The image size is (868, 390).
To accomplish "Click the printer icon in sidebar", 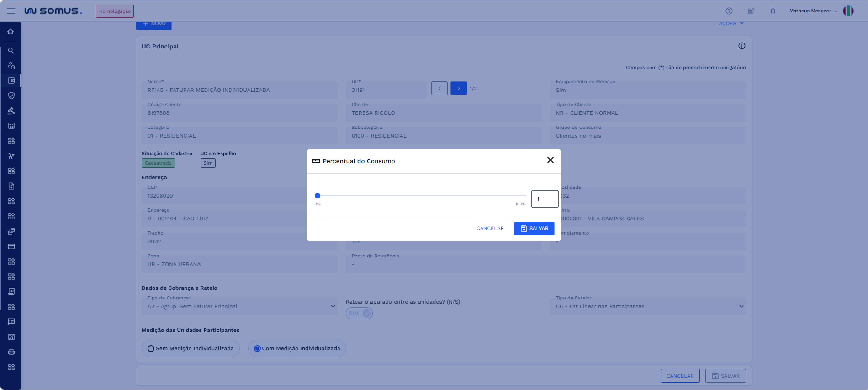I will pos(11,352).
